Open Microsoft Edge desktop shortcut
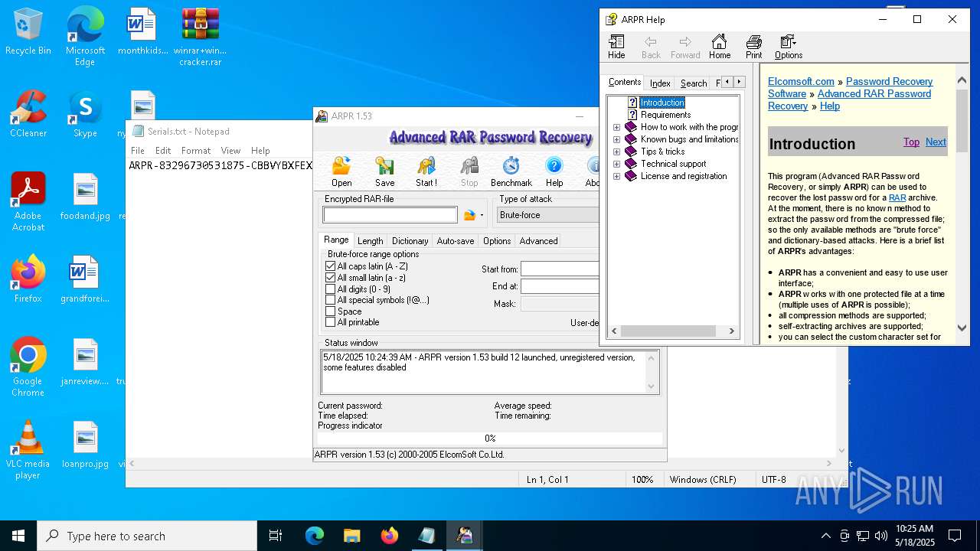The image size is (980, 551). coord(85,37)
